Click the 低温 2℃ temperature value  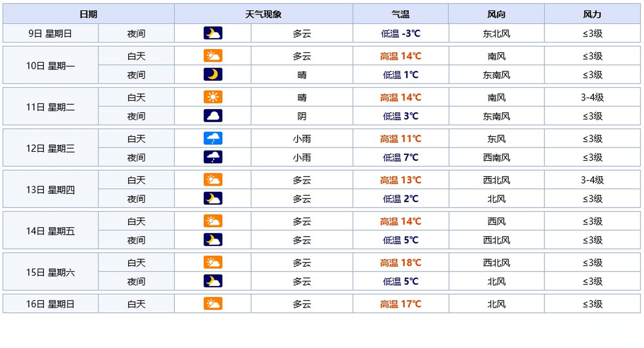click(400, 199)
